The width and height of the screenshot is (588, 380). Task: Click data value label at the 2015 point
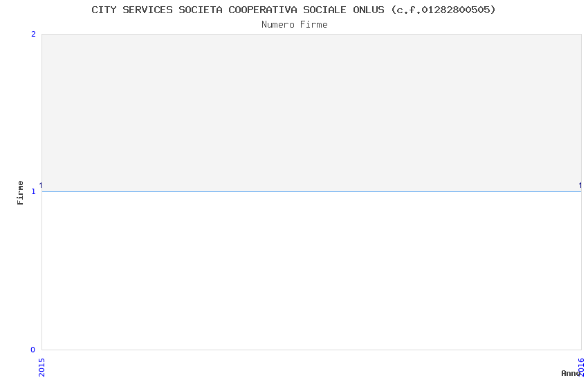point(41,185)
